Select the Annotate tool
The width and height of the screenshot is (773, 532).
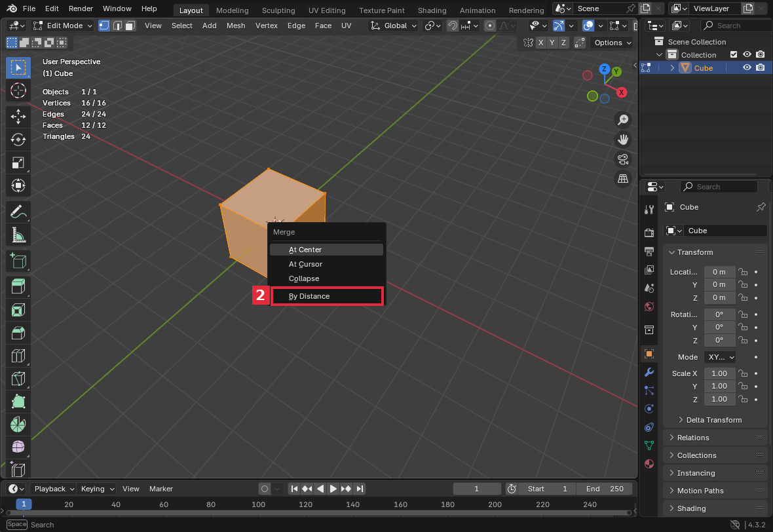point(18,212)
